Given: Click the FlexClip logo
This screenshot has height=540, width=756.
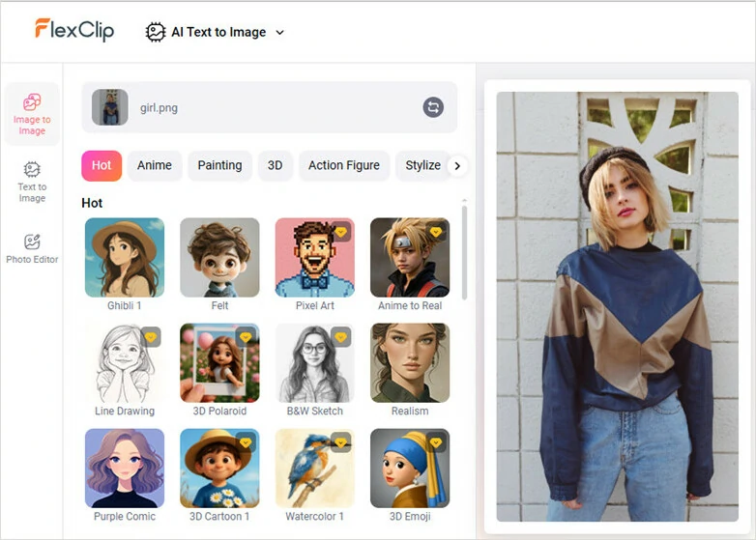Looking at the screenshot, I should click(x=74, y=30).
